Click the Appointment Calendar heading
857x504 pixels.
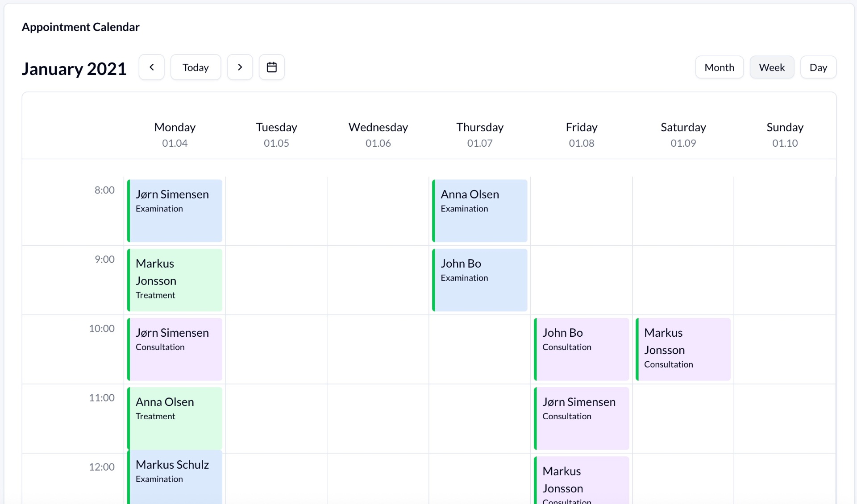pos(81,27)
